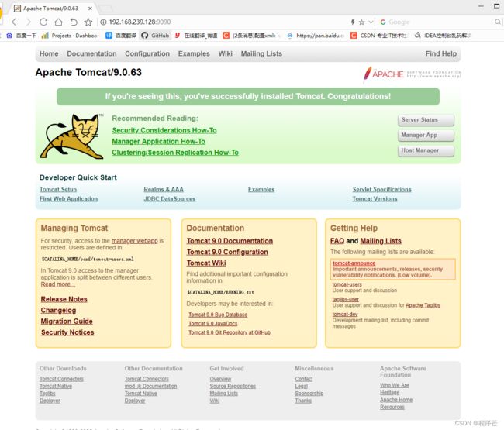Open Release Notes link

[64, 299]
